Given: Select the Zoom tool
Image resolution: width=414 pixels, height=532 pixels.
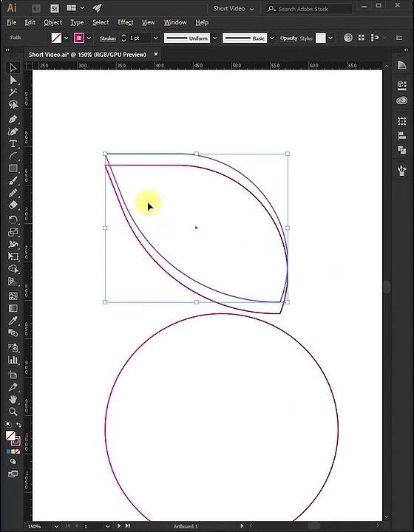Looking at the screenshot, I should (x=13, y=412).
